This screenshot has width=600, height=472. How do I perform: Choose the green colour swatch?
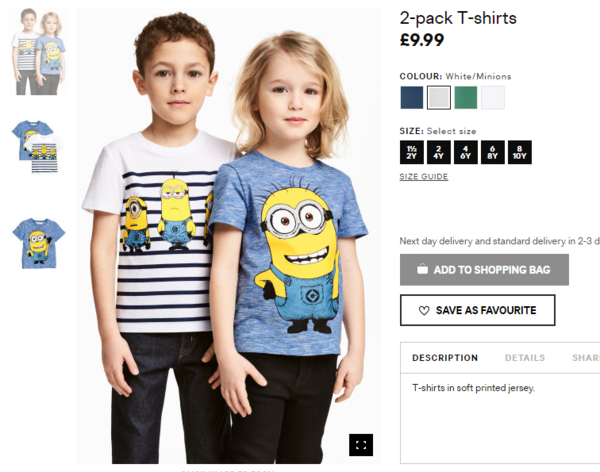[466, 98]
